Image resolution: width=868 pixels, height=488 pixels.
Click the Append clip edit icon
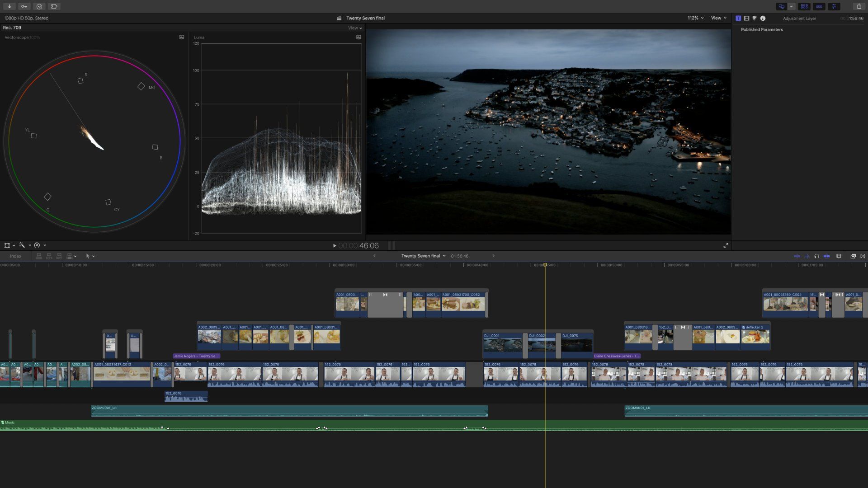click(59, 256)
